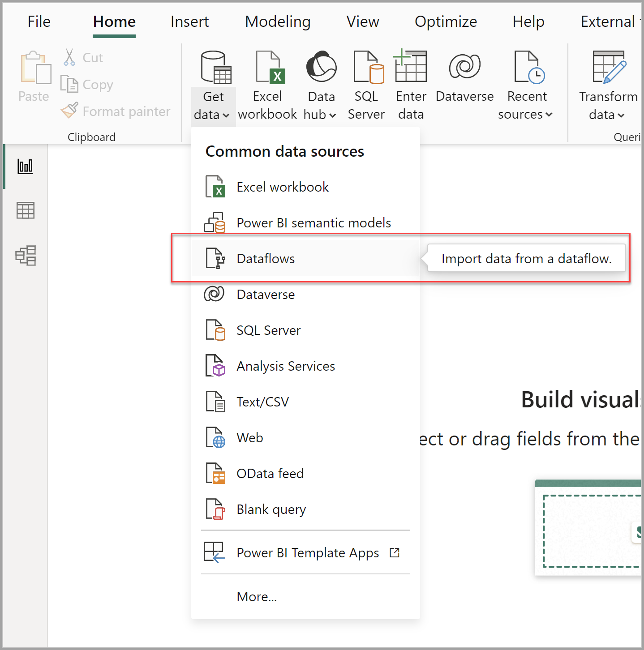
Task: Click the Power BI semantic models icon
Action: pos(215,222)
